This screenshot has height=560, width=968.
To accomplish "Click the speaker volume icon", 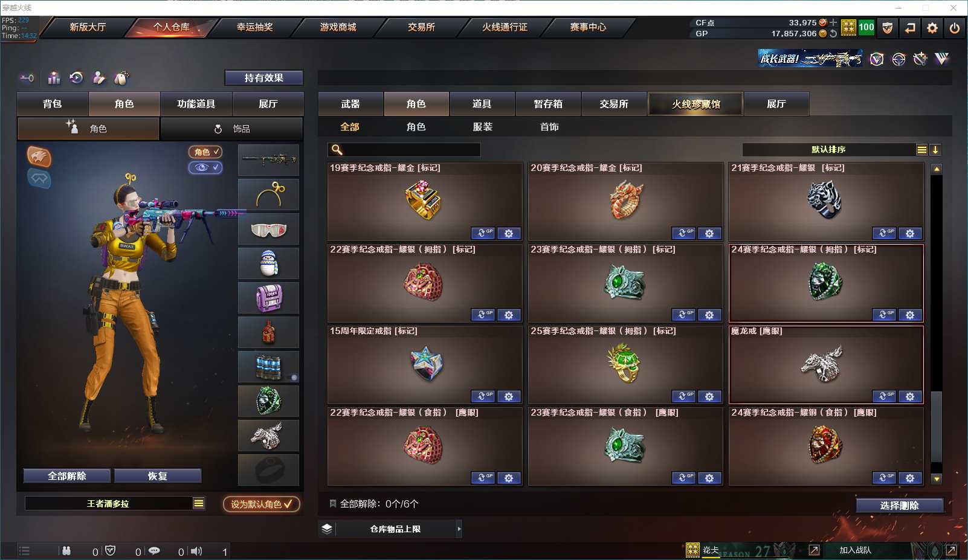I will tap(196, 551).
